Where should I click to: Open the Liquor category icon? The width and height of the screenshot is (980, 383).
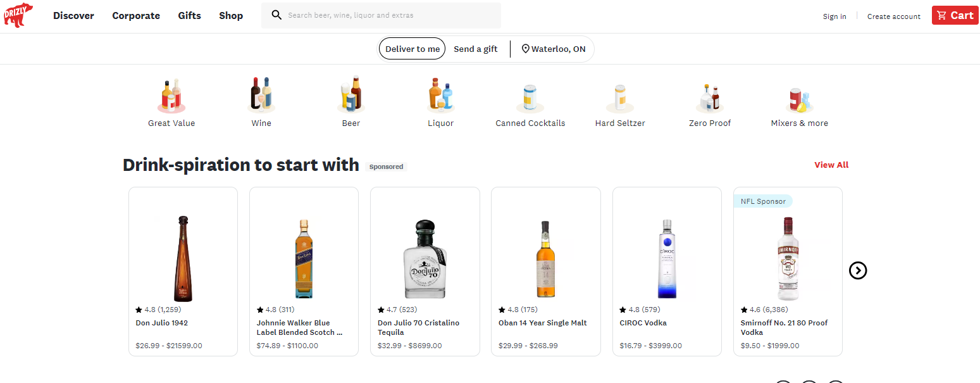coord(441,95)
